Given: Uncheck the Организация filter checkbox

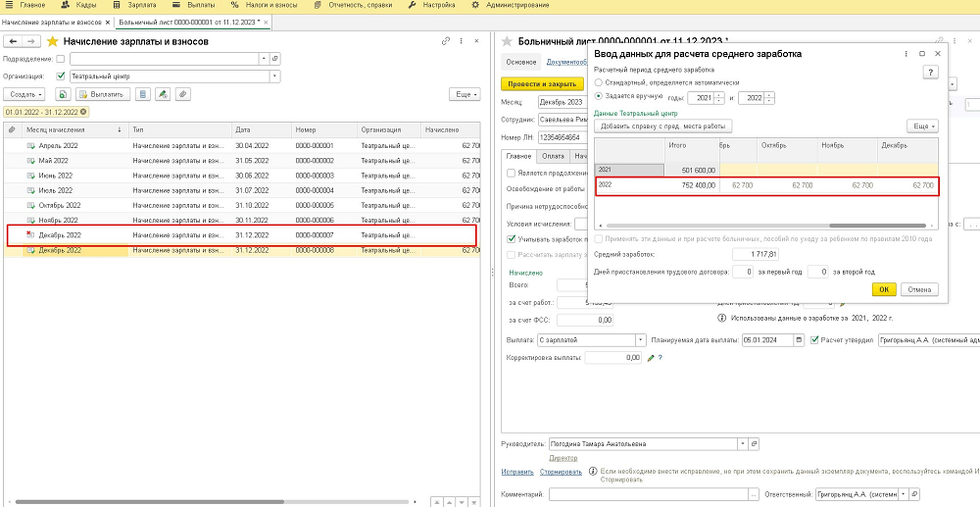Looking at the screenshot, I should coord(61,76).
